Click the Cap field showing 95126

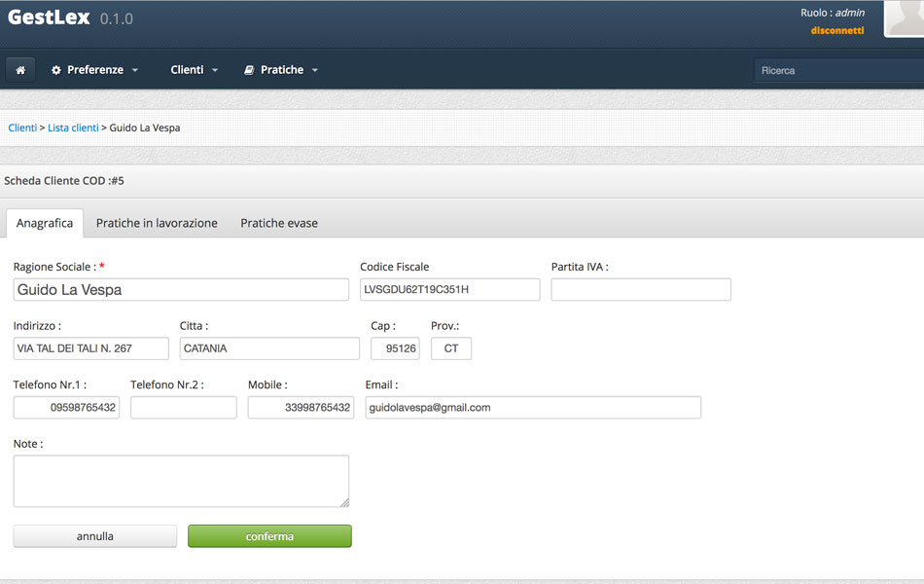396,348
